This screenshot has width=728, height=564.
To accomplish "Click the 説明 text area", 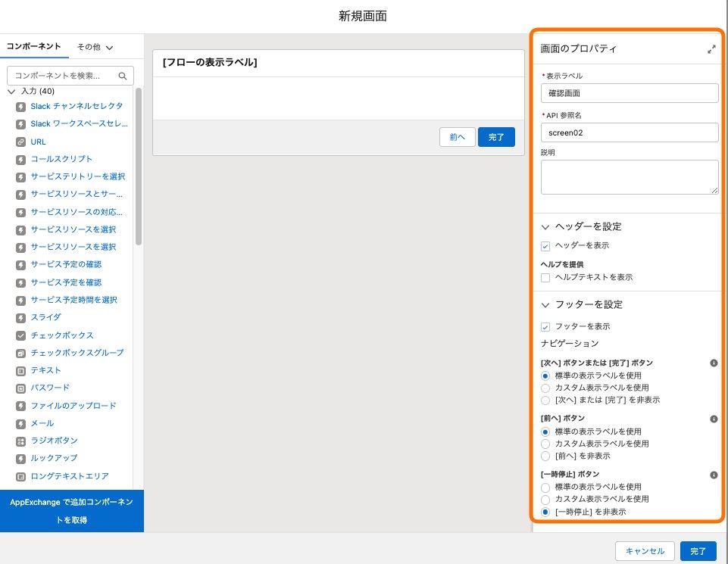I will pyautogui.click(x=630, y=177).
